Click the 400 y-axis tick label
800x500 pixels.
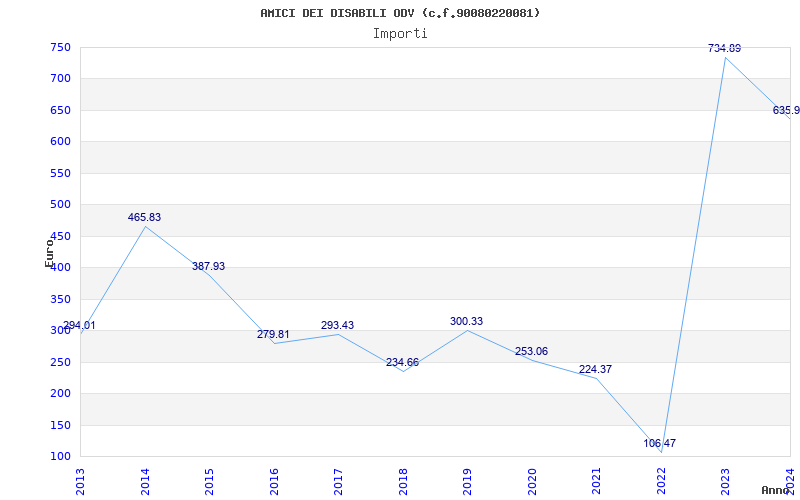[60, 267]
